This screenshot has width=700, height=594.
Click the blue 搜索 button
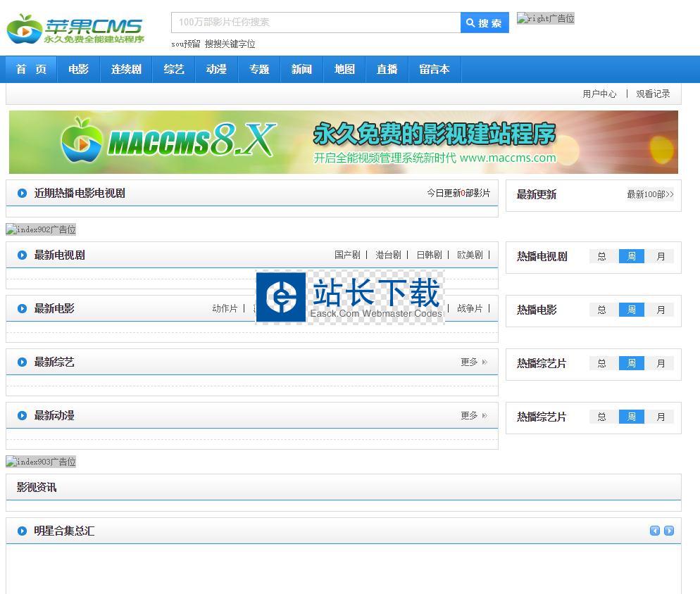[485, 23]
